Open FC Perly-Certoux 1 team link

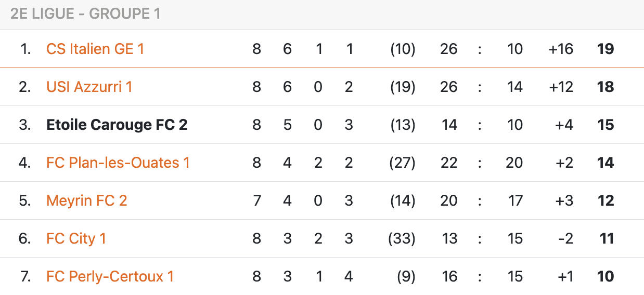point(110,276)
